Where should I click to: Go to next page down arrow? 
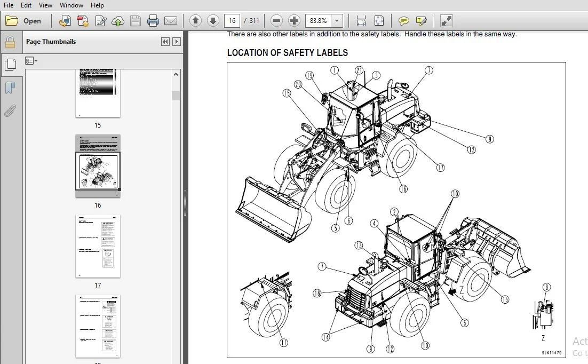[213, 21]
